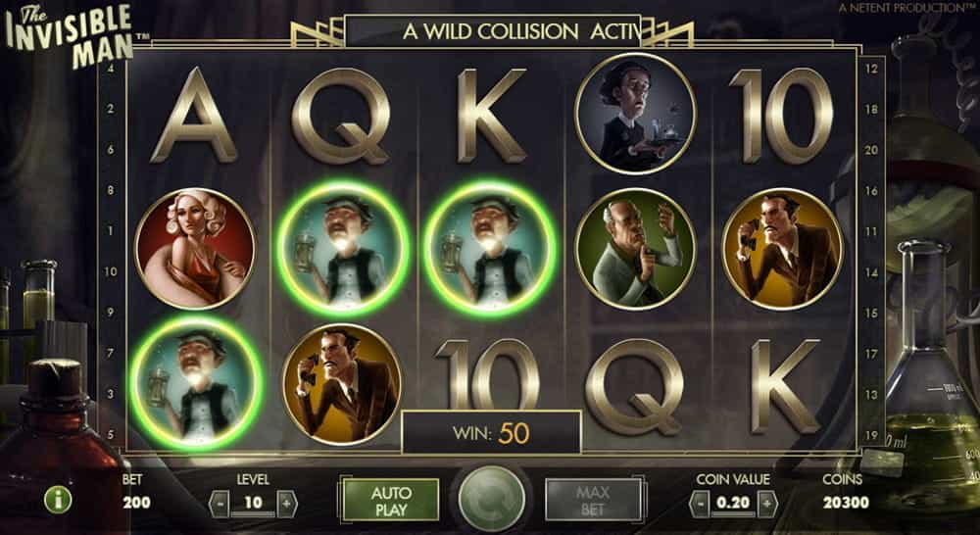Select the blonde woman in red symbol

195,248
